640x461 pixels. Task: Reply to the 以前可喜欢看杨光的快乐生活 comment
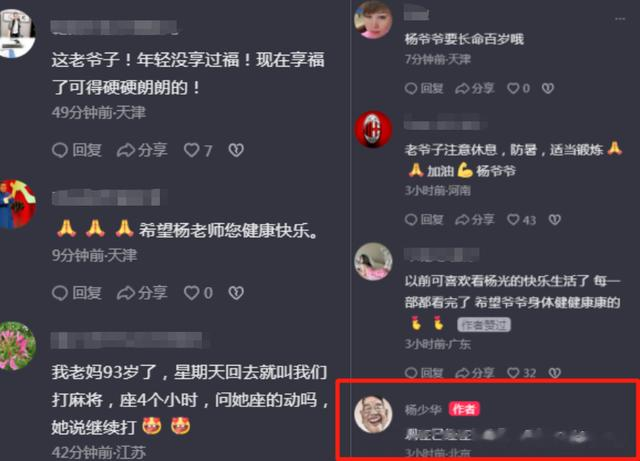[424, 373]
